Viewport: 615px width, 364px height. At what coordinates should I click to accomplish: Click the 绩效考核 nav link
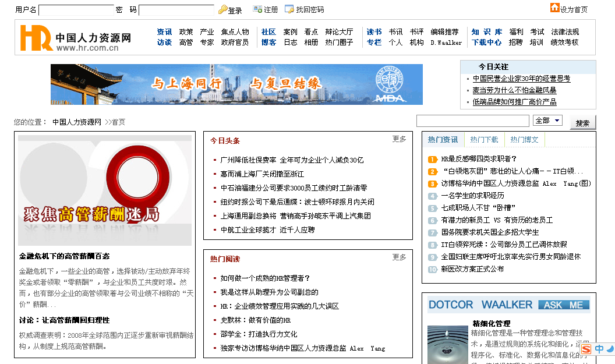[x=564, y=43]
